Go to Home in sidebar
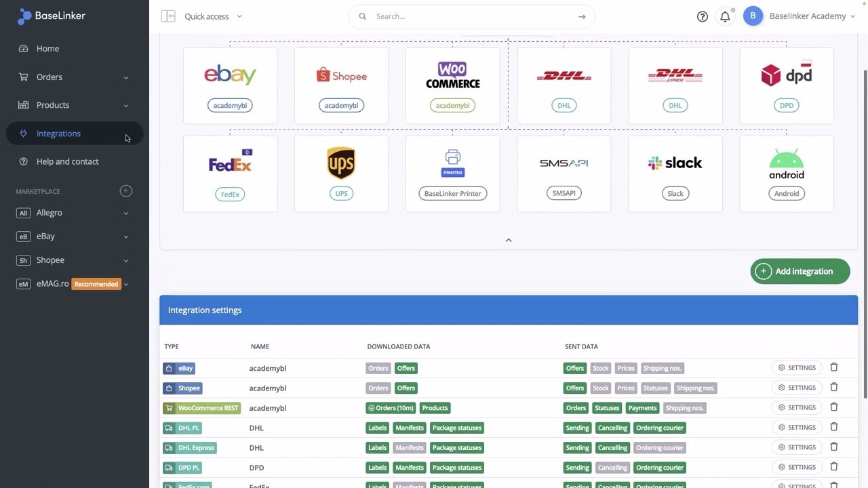Viewport: 868px width, 488px height. pos(75,49)
